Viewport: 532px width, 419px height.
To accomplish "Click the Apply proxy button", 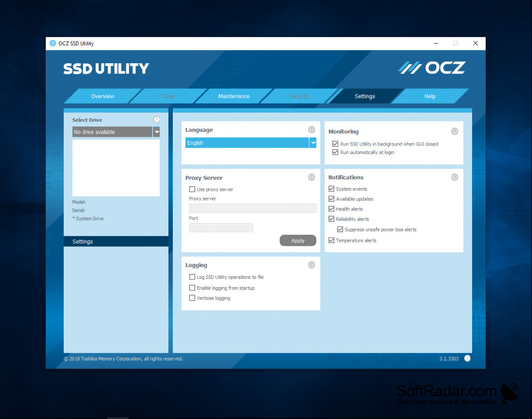I will click(298, 240).
